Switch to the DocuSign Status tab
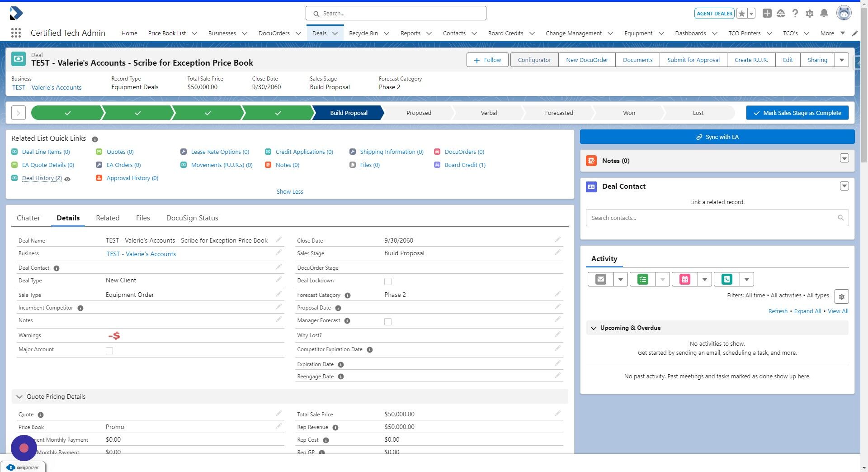The image size is (868, 472). coord(192,218)
